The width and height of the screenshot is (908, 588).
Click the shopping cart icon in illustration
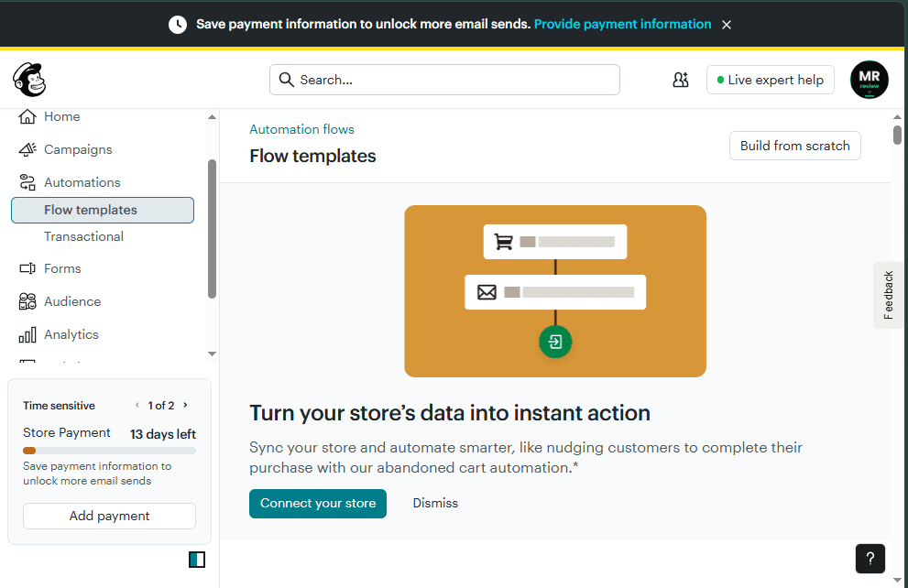click(x=503, y=242)
